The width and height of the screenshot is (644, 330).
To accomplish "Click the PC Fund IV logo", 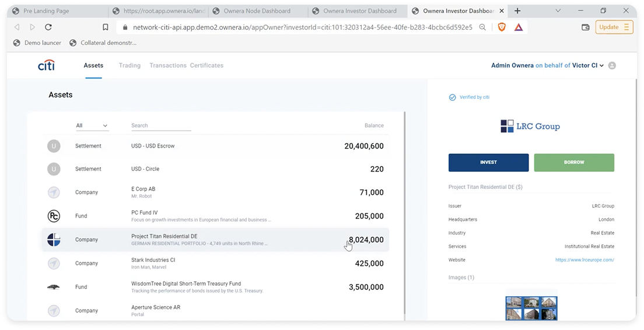I will 54,216.
